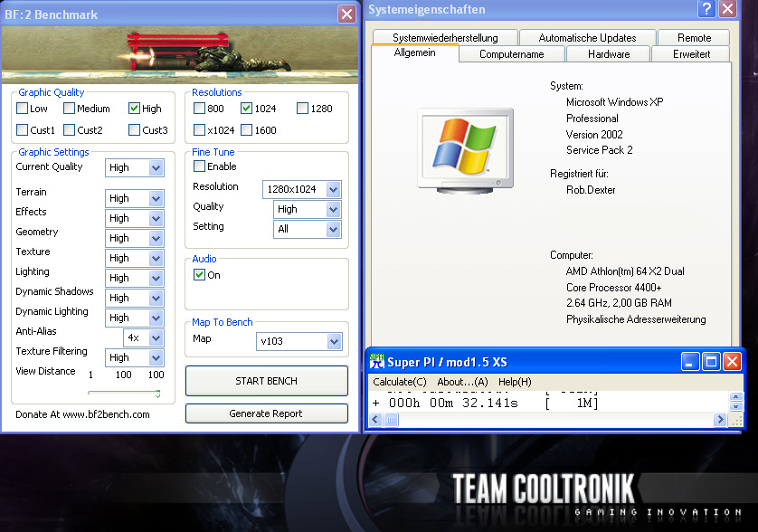This screenshot has width=758, height=532.
Task: Click the Systemeigenschaften help question mark button
Action: (706, 9)
